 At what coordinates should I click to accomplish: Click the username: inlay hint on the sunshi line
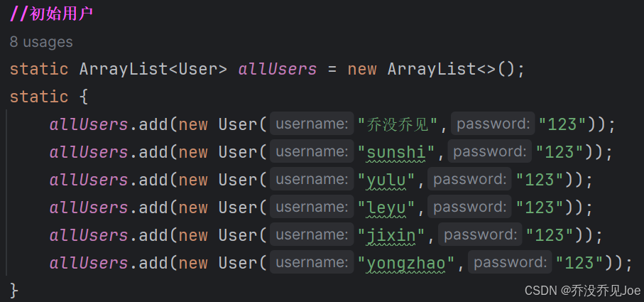click(312, 151)
